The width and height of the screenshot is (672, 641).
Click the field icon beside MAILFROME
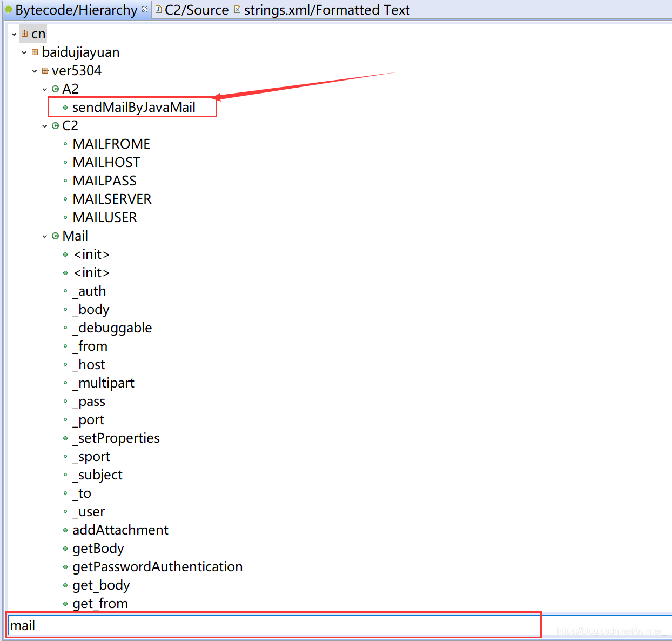[65, 144]
